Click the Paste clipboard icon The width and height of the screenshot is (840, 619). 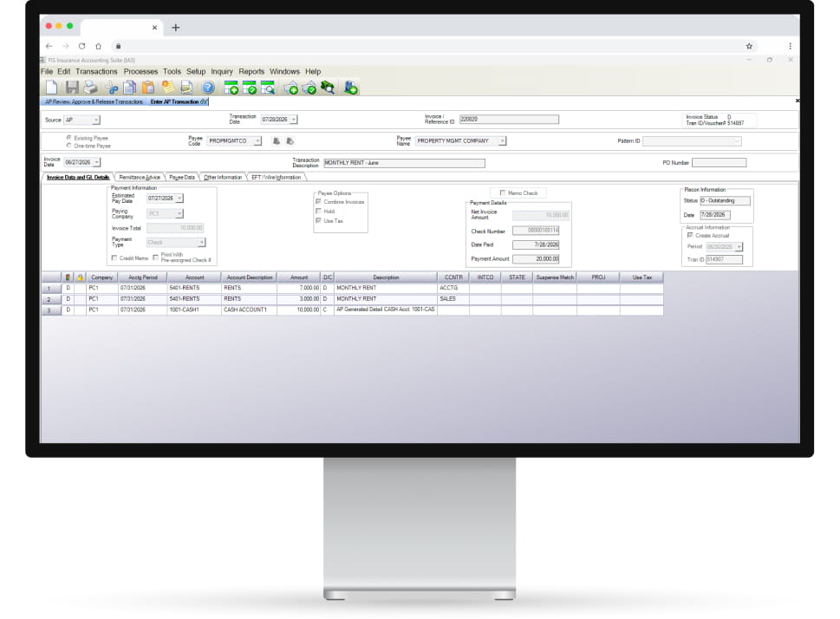point(148,88)
